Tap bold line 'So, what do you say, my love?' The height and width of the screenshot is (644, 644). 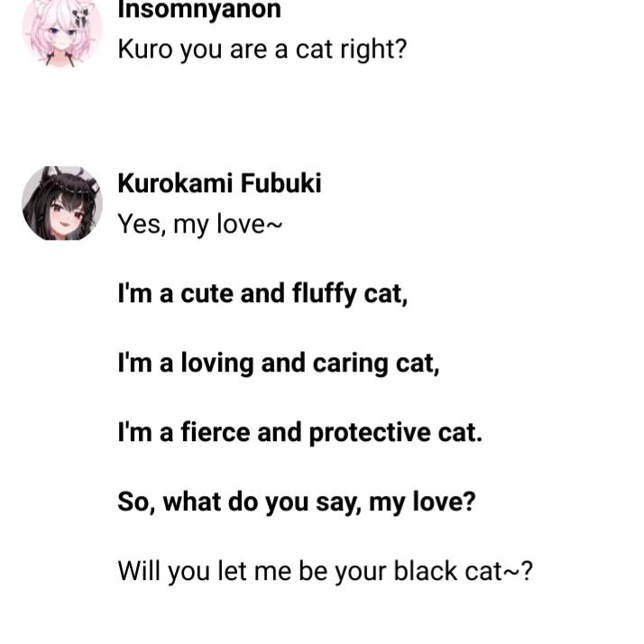click(297, 501)
